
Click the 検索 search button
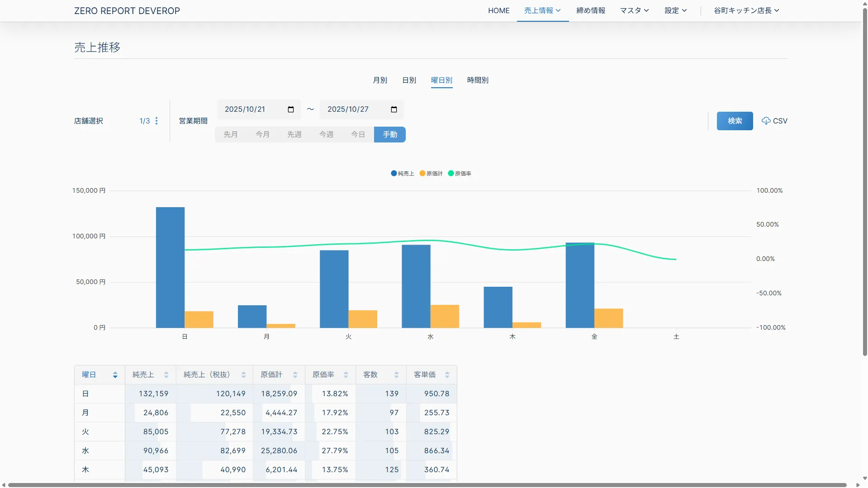735,121
